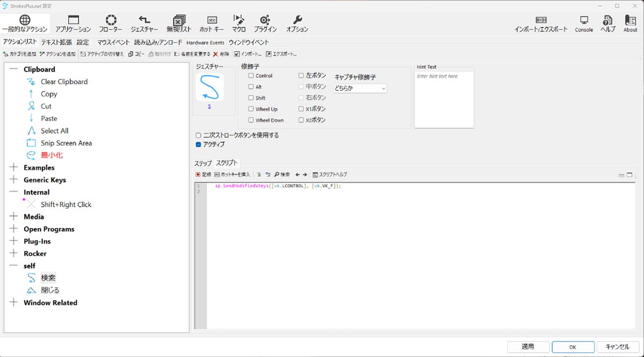Toggle the Wheel Down checkbox
Image resolution: width=644 pixels, height=357 pixels.
coord(251,120)
